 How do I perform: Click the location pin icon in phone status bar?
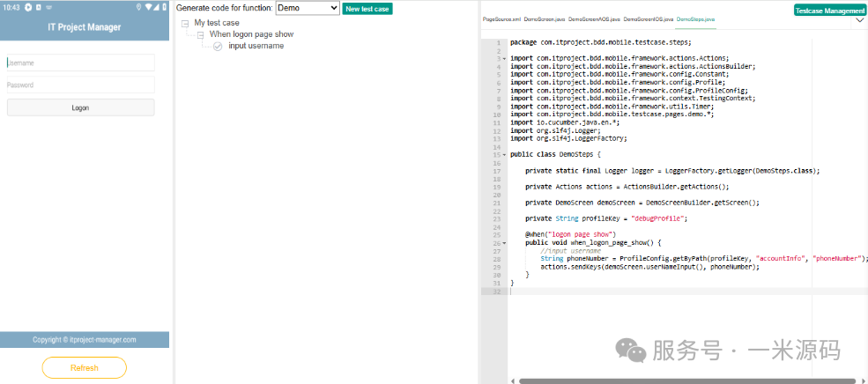tap(138, 7)
